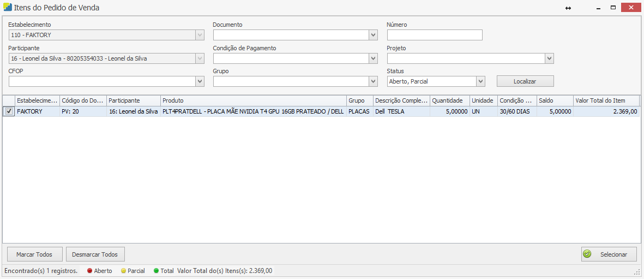
Task: Click the double-arrow resize icon in title bar
Action: coord(568,8)
